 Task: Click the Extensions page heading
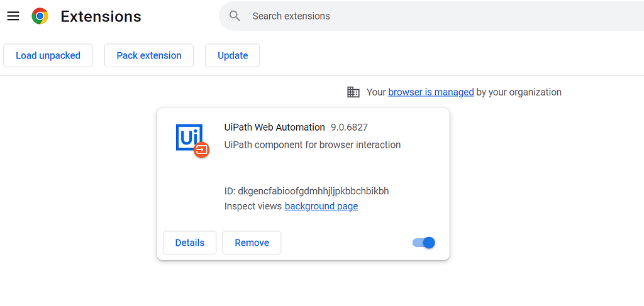101,16
